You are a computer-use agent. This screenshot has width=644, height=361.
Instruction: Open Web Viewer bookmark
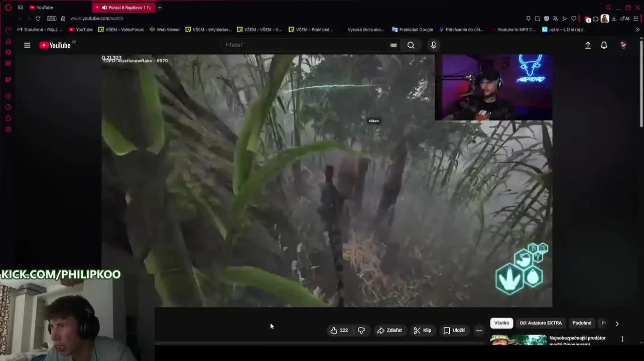165,30
